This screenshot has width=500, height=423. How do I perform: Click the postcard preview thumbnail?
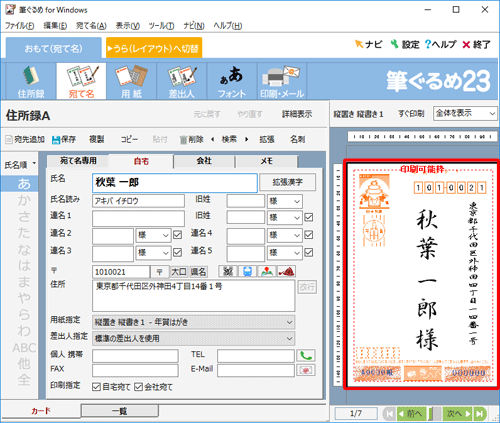422,274
